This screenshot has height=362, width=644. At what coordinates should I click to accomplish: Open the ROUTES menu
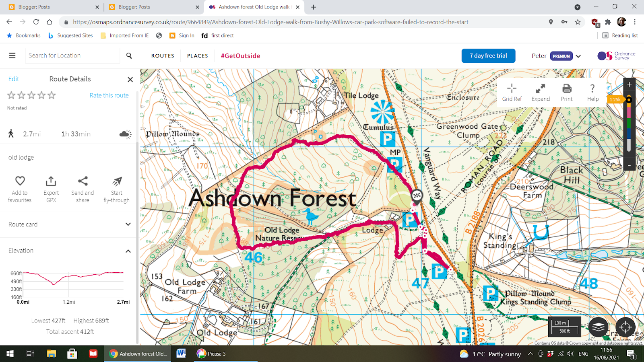(163, 56)
